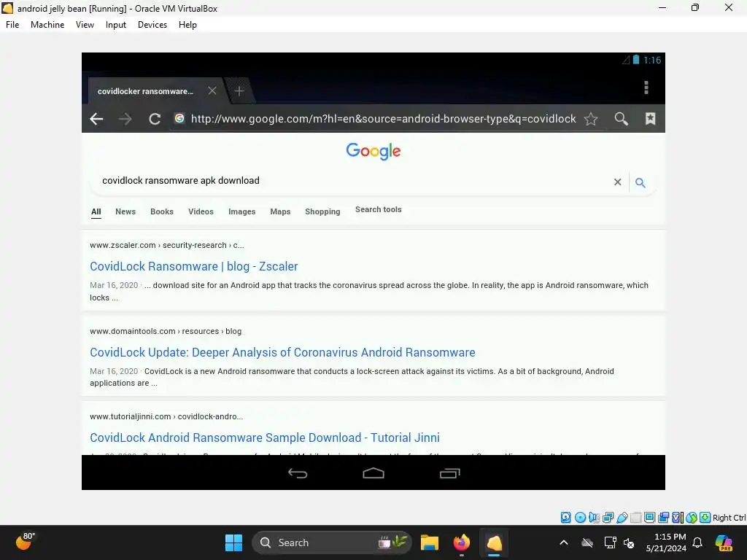This screenshot has height=560, width=747.
Task: Select the All results tab
Action: (96, 211)
